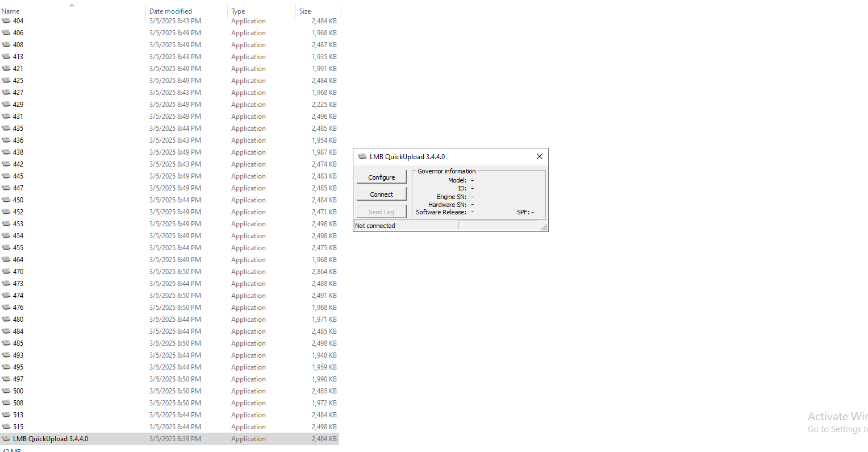Select the file icon for 455
868x452 pixels.
pyautogui.click(x=6, y=248)
